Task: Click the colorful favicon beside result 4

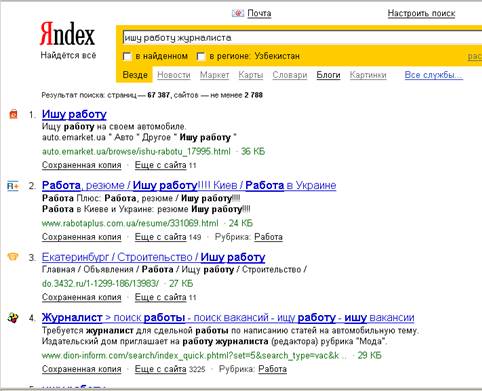Action: pos(13,318)
